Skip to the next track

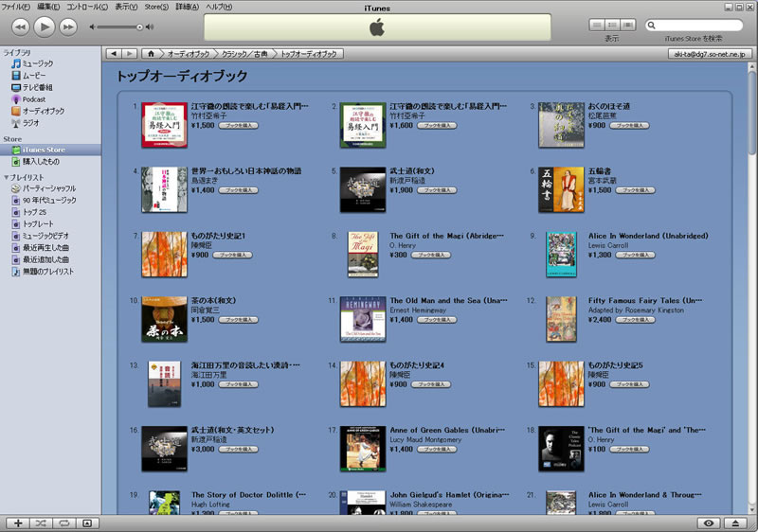[x=68, y=27]
